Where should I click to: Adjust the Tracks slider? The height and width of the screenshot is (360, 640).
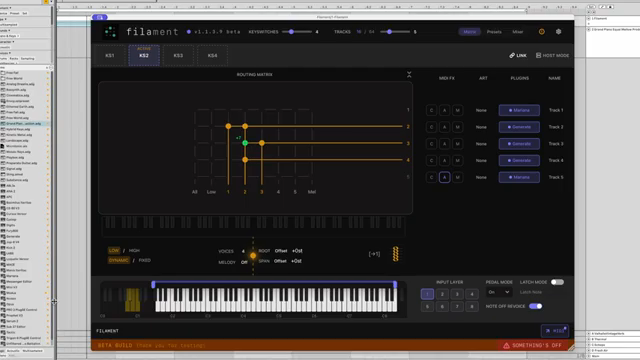[x=395, y=31]
